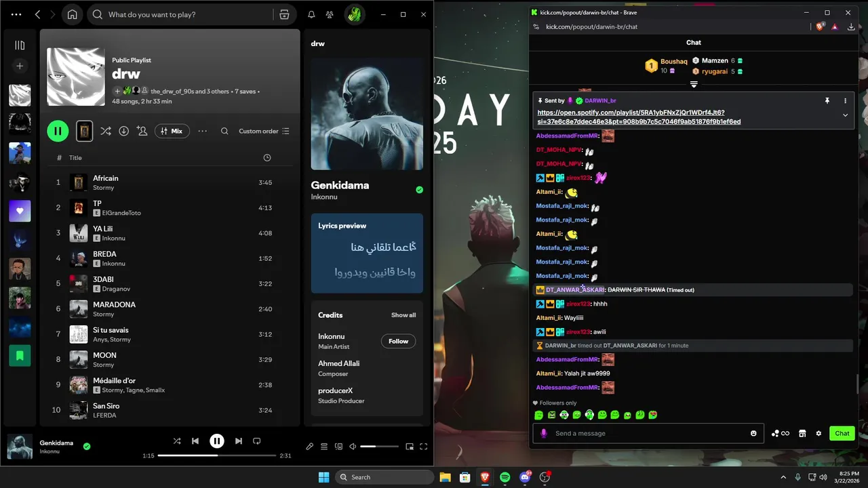
Task: Open Spotify Home via house icon
Action: point(72,14)
